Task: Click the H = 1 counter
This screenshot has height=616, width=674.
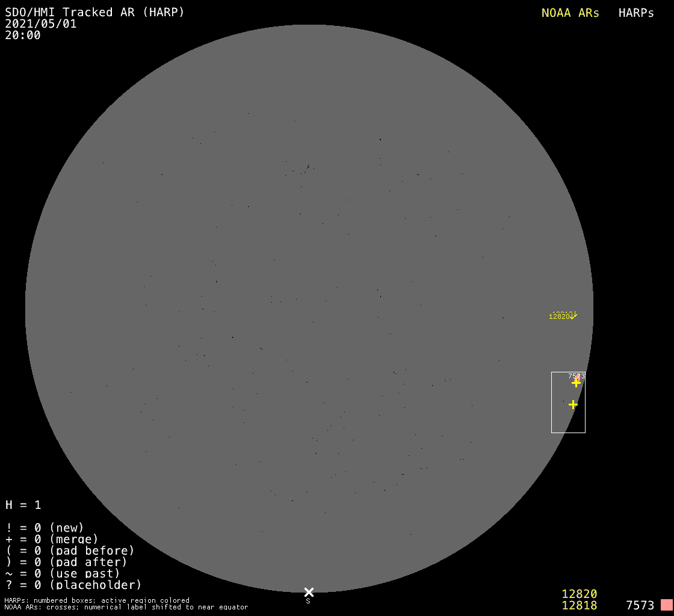Action: [23, 505]
